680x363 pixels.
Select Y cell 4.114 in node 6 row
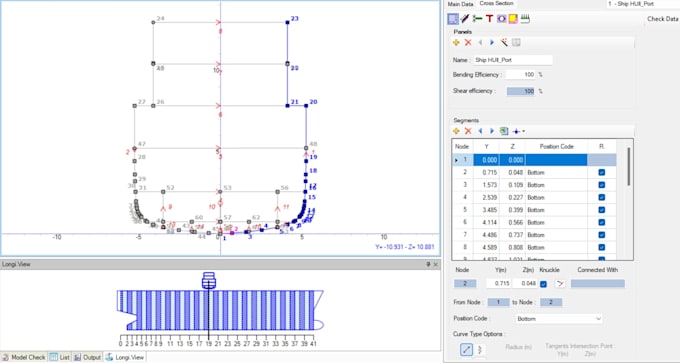(x=486, y=222)
